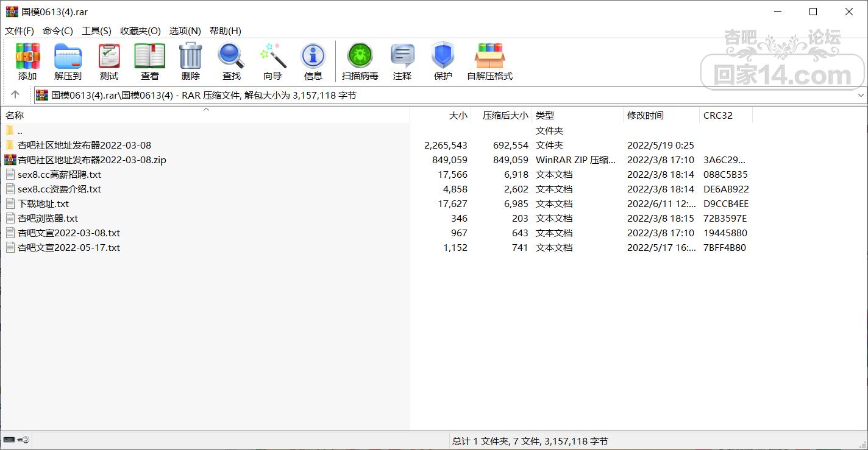This screenshot has height=450, width=868.
Task: Maximize the WinRAR window
Action: (x=813, y=12)
